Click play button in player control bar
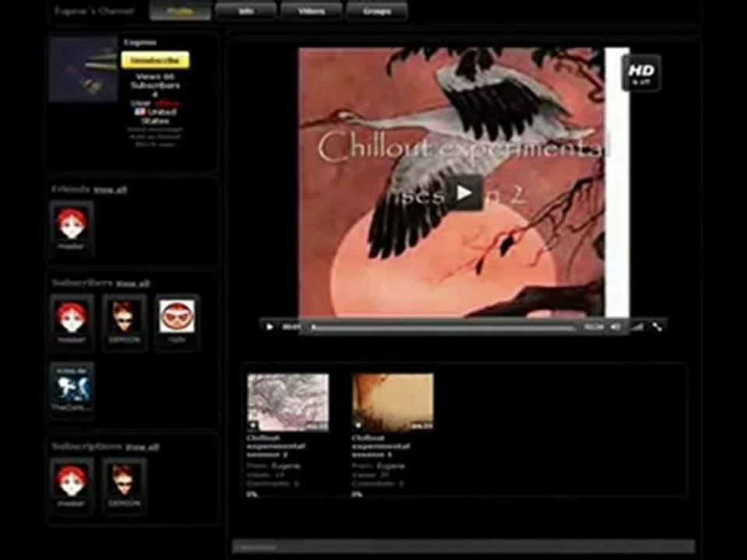Screen dimensions: 747x560 coord(270,327)
